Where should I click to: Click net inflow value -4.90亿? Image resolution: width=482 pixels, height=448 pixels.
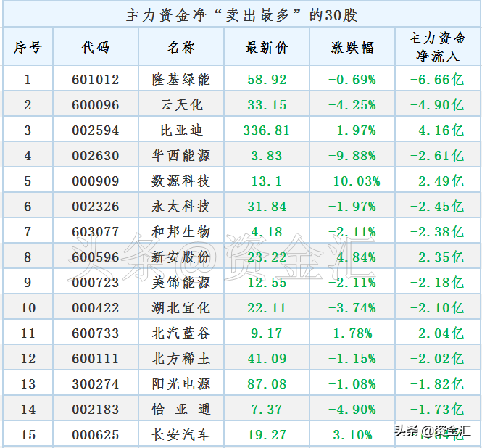tap(437, 105)
